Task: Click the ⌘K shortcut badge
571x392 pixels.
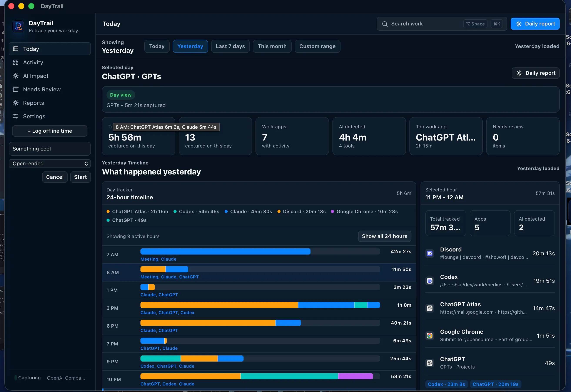Action: pos(497,24)
